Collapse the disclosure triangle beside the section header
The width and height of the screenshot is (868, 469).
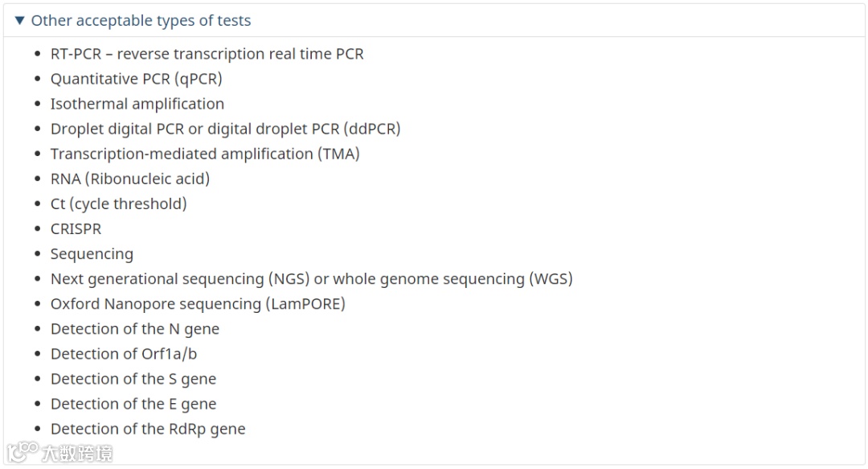20,21
